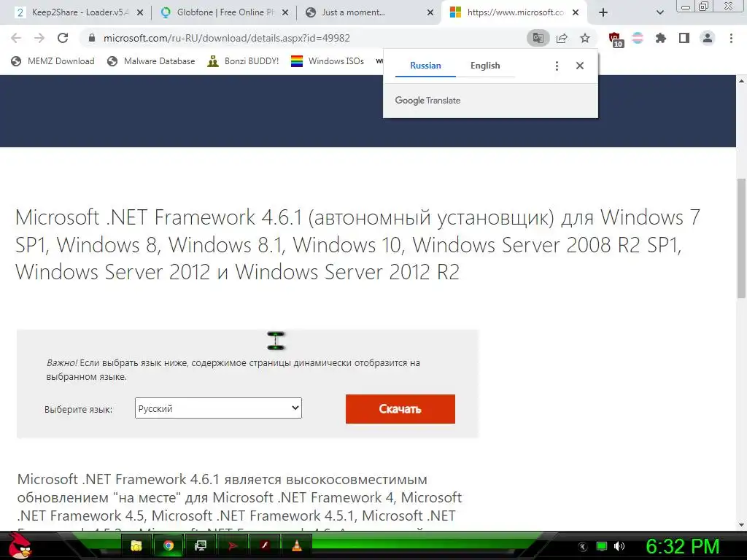Open the Bonzi BUDDY! bookmark
Viewport: 747px width, 560px height.
coord(243,61)
